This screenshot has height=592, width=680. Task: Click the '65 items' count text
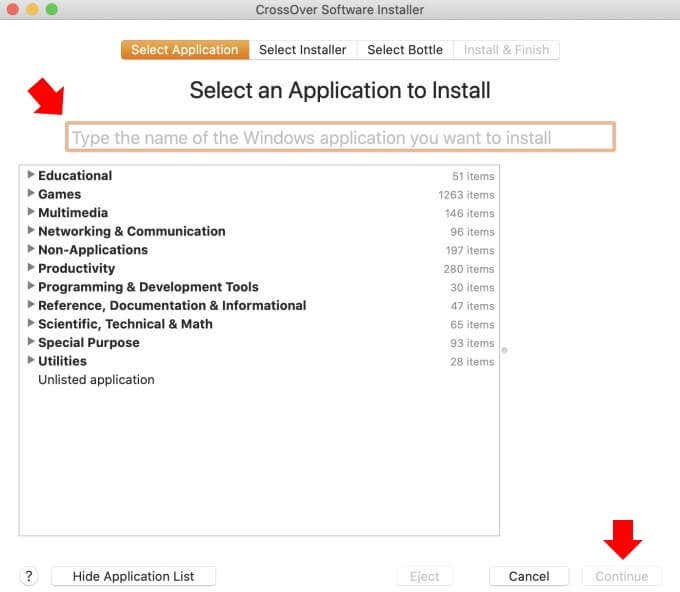point(472,325)
